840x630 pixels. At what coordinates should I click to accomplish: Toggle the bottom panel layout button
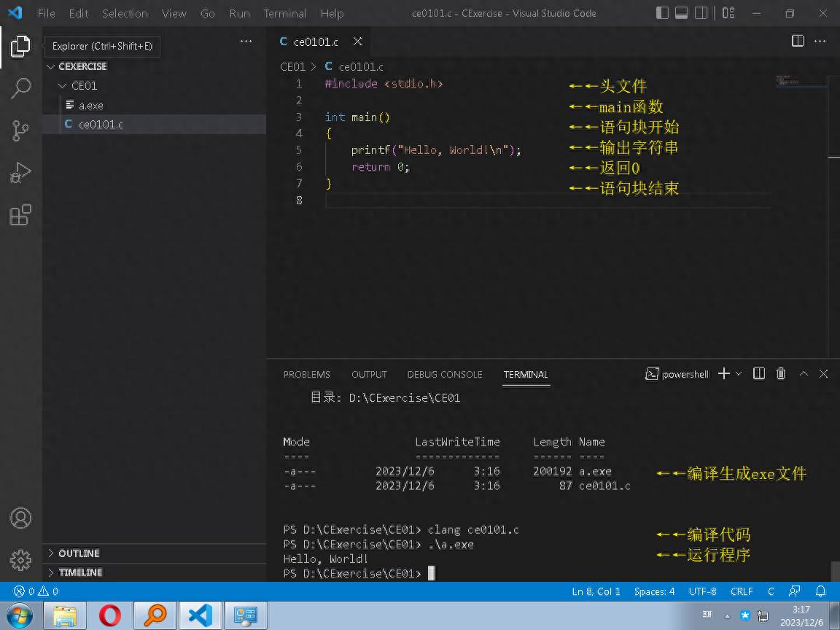click(x=681, y=13)
